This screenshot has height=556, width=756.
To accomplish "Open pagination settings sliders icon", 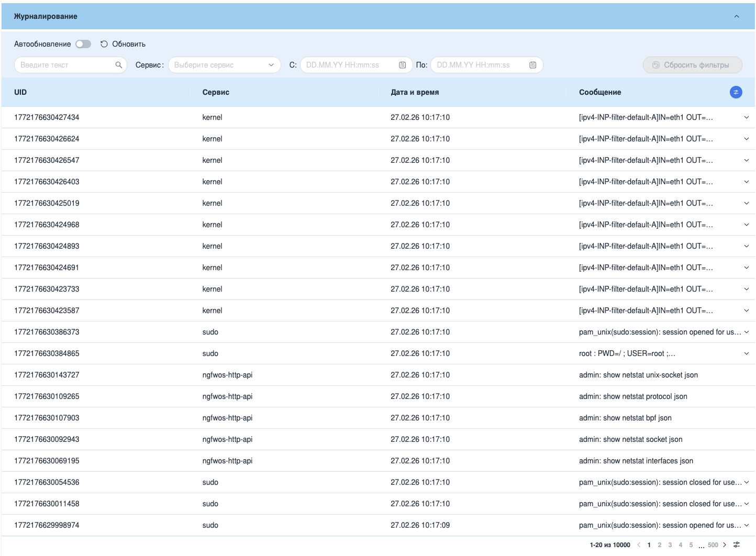I will pyautogui.click(x=737, y=545).
